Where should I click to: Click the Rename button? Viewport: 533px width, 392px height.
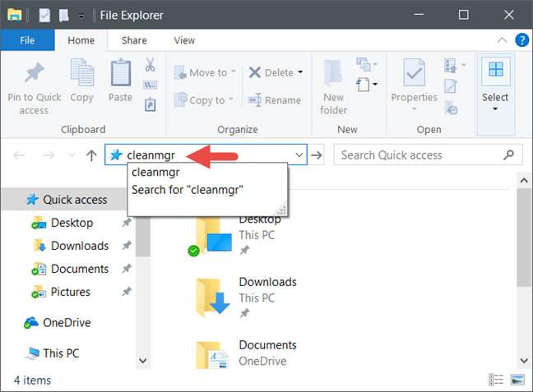click(x=275, y=100)
